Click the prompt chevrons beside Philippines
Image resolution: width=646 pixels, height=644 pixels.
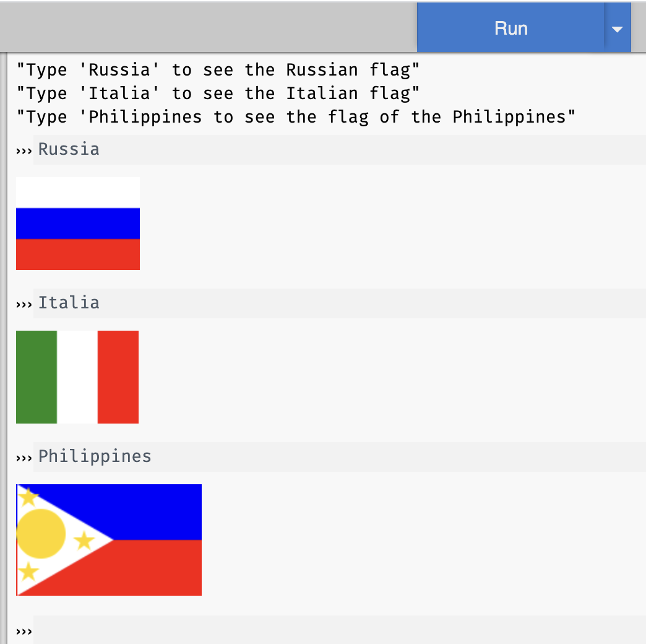[24, 458]
